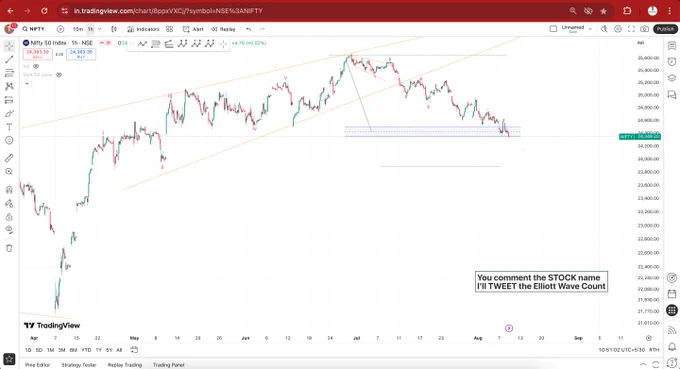Open the watchlist panel in right sidebar
The image size is (680, 369).
[672, 46]
